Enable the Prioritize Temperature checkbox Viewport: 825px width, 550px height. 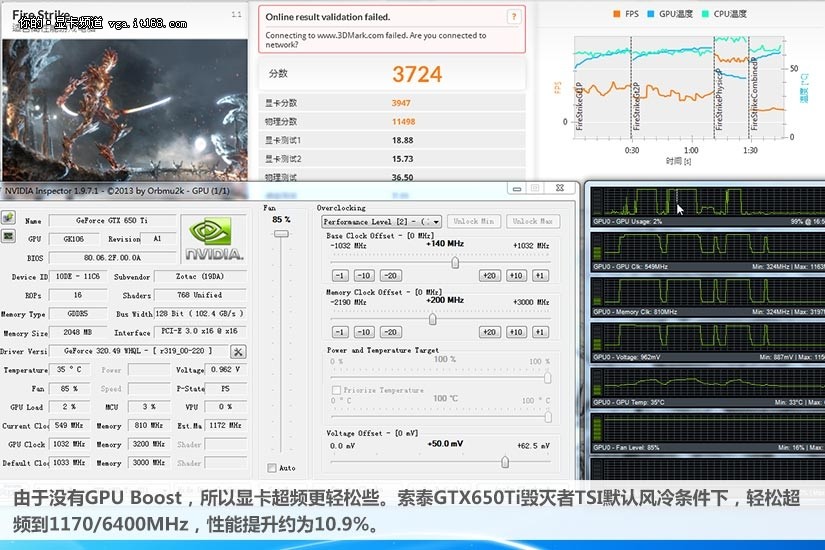[336, 390]
